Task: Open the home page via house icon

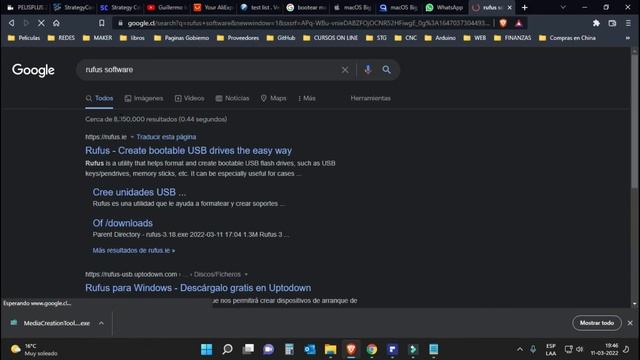Action: (56, 23)
